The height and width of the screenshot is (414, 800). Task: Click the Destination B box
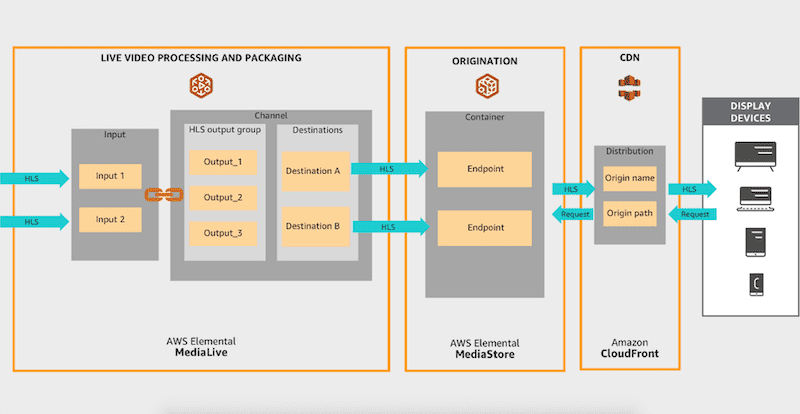(313, 226)
